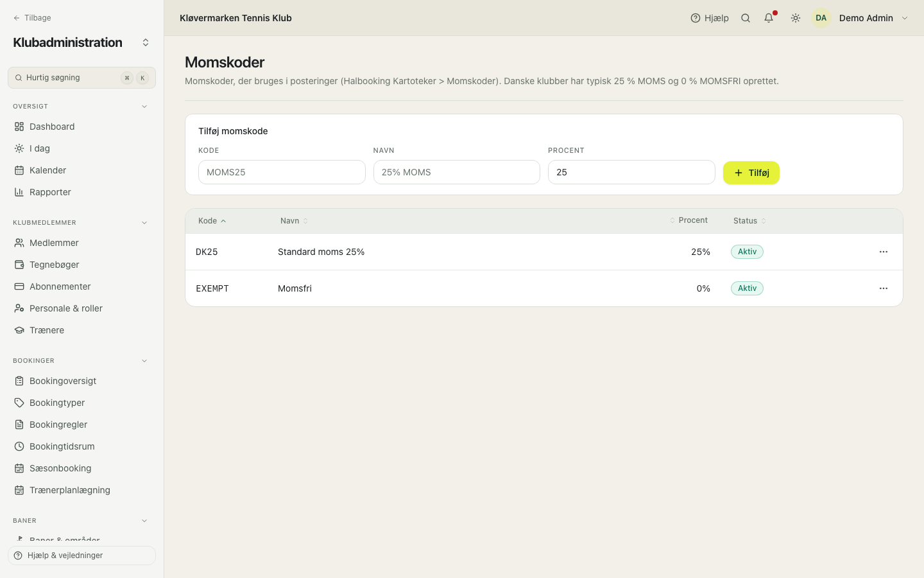Focus the Kode input field
Image resolution: width=924 pixels, height=578 pixels.
(x=282, y=172)
